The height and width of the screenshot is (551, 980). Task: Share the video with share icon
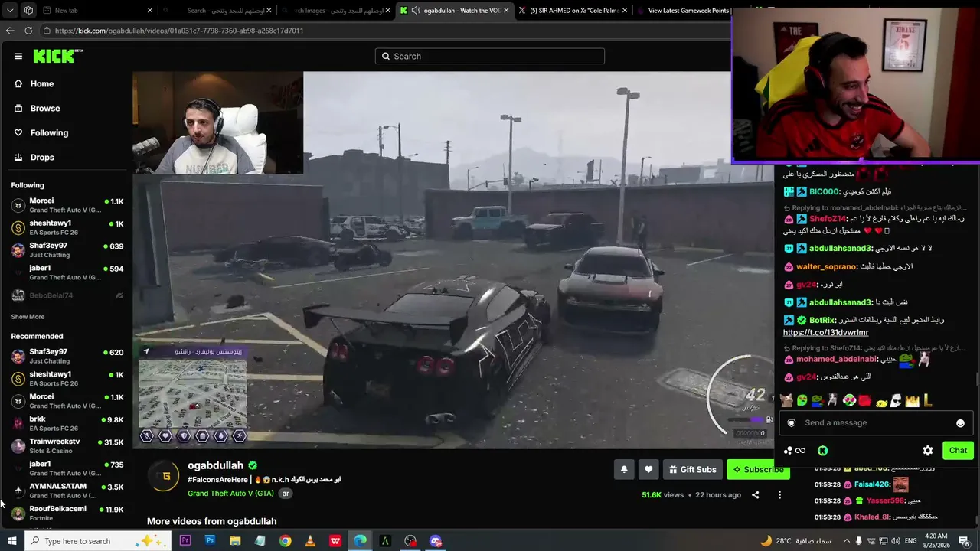tap(755, 495)
